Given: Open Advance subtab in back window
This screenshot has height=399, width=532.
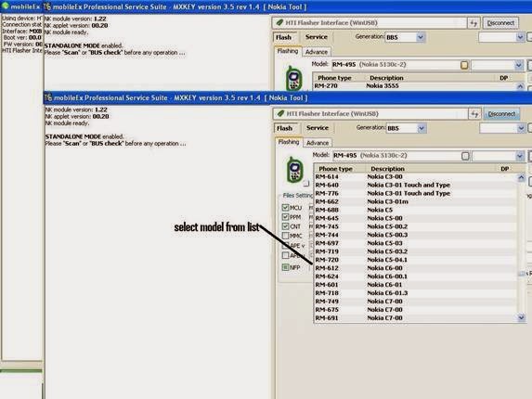Looking at the screenshot, I should pos(317,52).
